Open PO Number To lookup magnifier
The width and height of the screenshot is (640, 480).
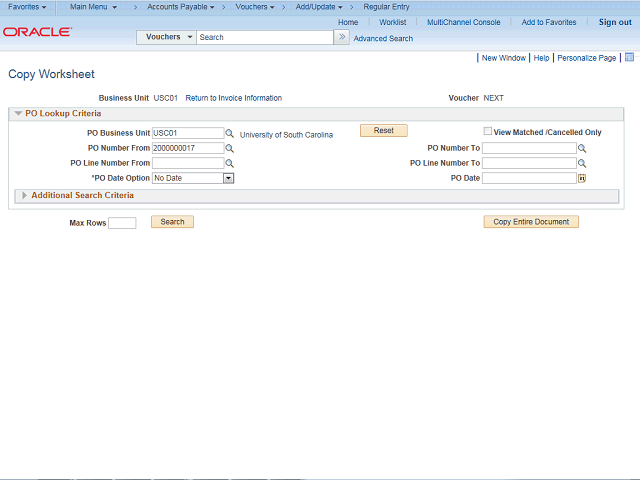(582, 149)
